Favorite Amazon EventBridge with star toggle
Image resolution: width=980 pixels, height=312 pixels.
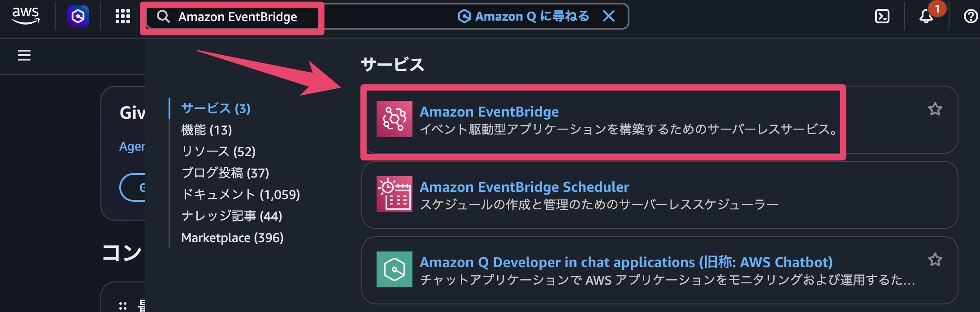935,109
